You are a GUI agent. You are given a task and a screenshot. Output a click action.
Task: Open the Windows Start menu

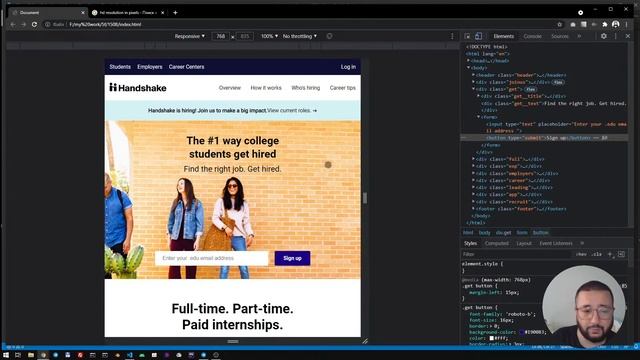click(x=6, y=355)
